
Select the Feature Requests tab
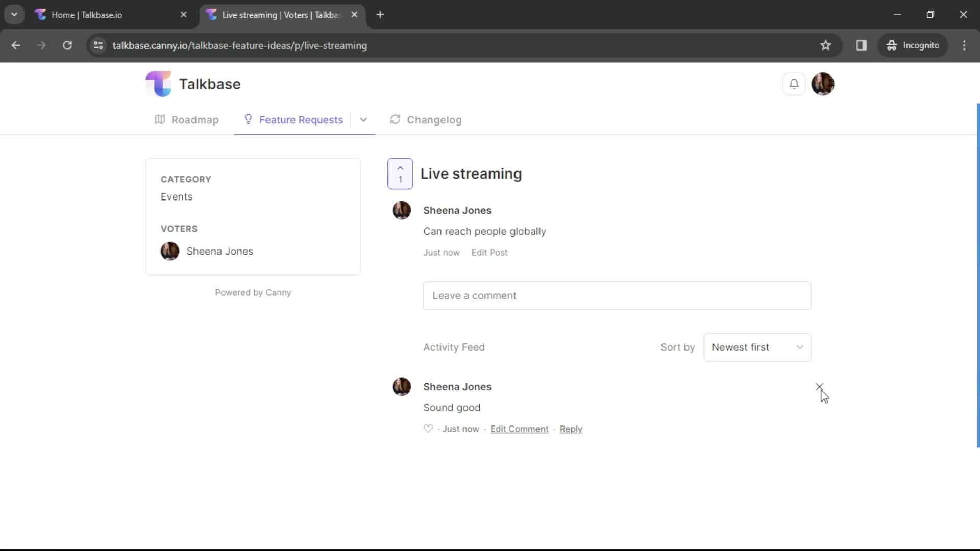click(293, 120)
